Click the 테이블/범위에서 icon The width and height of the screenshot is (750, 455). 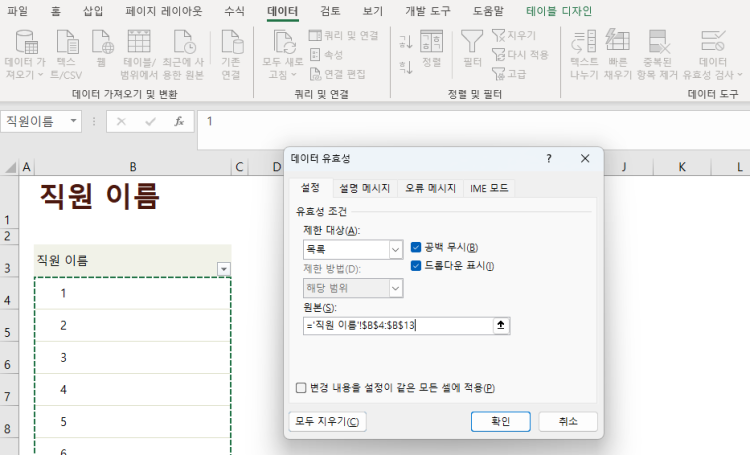(139, 42)
